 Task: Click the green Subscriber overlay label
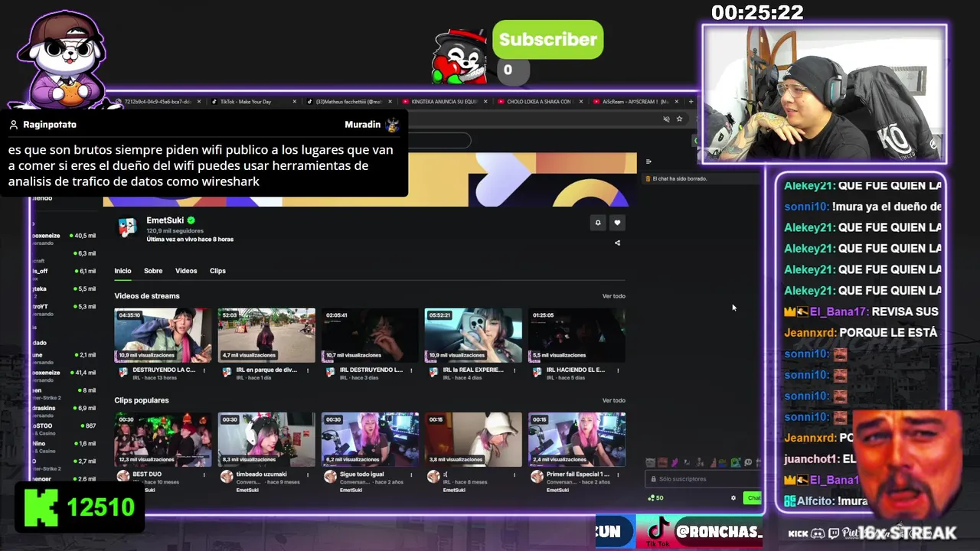(x=548, y=40)
